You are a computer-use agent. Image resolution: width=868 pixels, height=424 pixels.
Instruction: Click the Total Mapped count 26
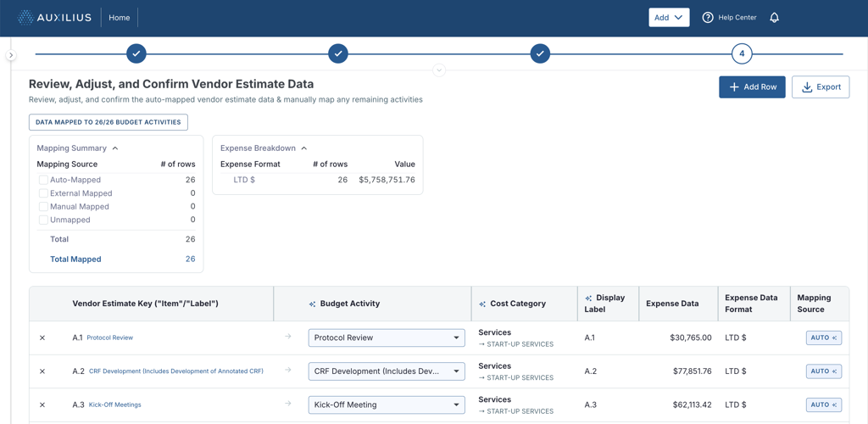190,259
